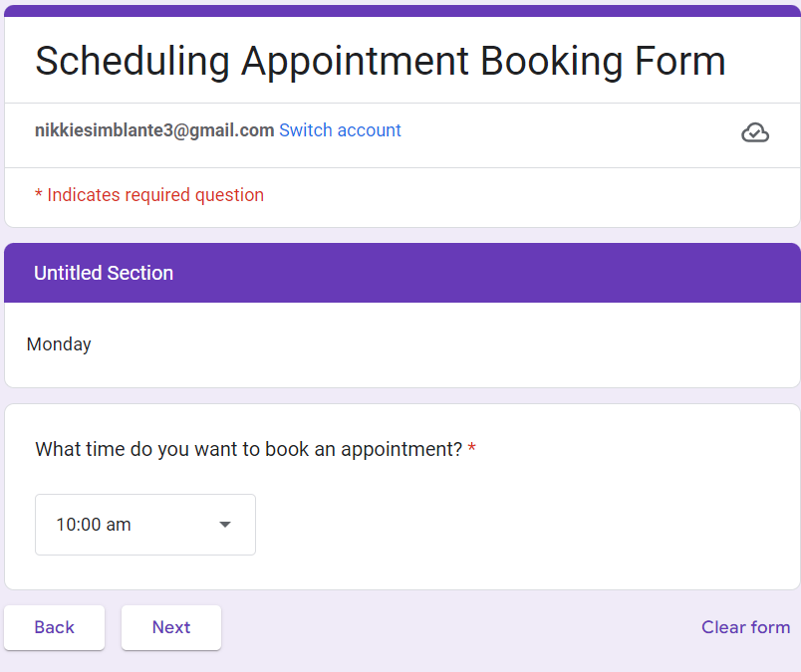Go to next page with Next
The width and height of the screenshot is (801, 672).
point(171,627)
